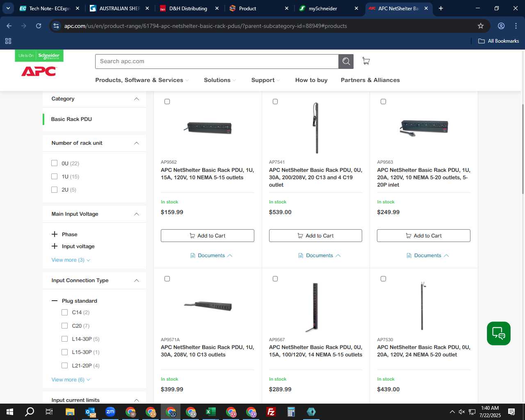Switch to the D&H Distributing tab
The width and height of the screenshot is (525, 420).
pyautogui.click(x=188, y=8)
